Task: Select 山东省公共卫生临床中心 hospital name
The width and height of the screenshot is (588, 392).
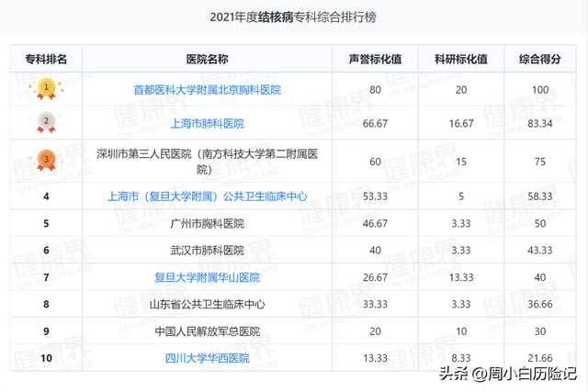Action: click(x=208, y=304)
